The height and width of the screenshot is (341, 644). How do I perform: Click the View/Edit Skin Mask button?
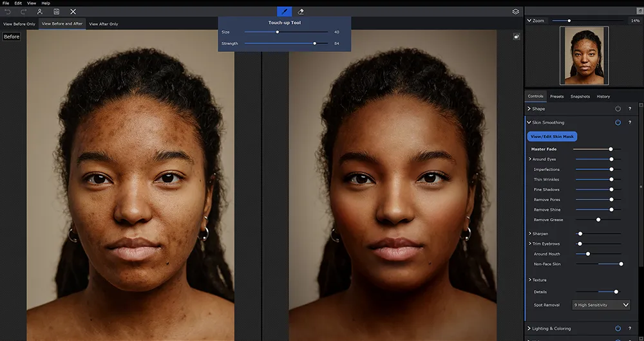tap(552, 136)
